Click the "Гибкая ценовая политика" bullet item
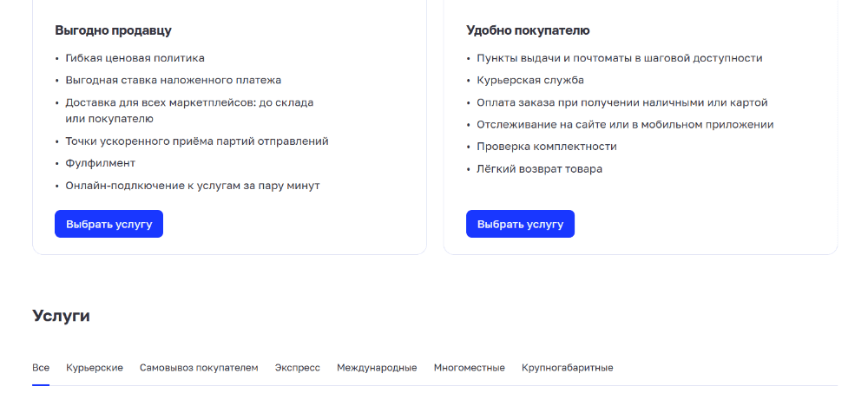868x393 pixels. tap(135, 58)
